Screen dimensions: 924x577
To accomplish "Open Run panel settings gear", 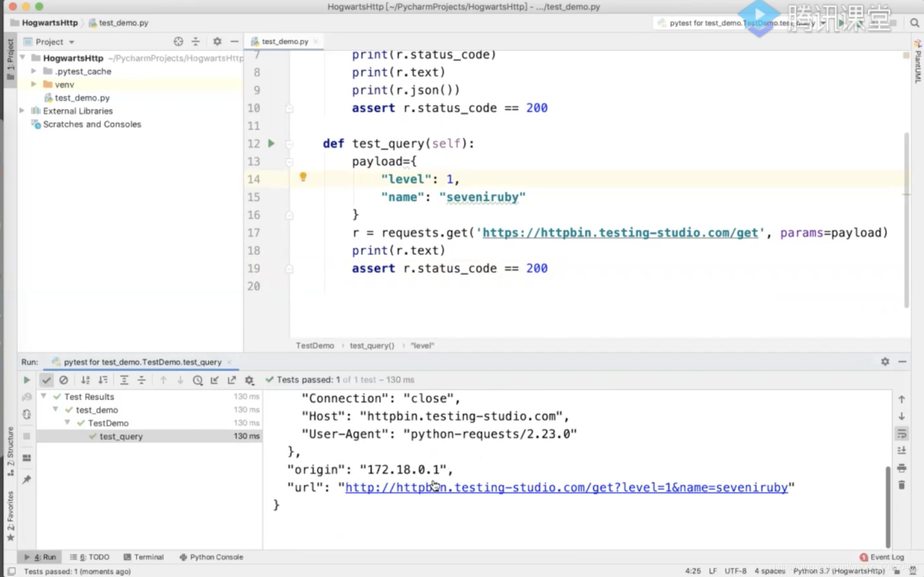I will pos(885,362).
